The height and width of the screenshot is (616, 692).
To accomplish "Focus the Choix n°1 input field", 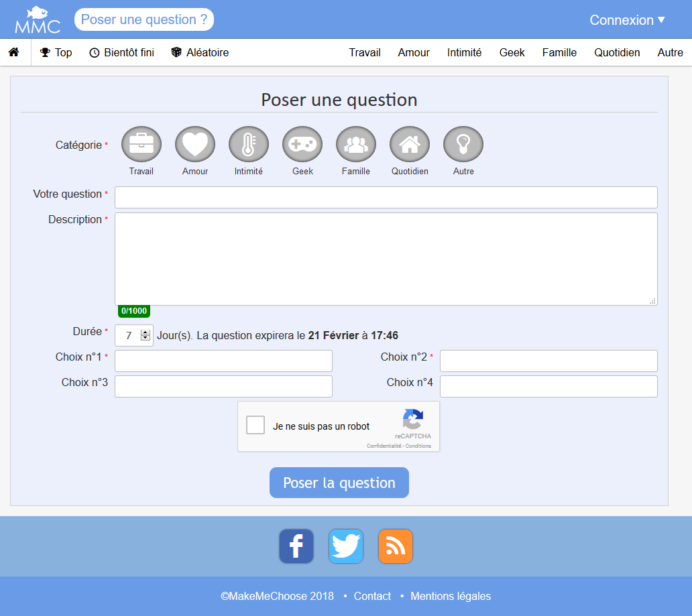I will (223, 361).
